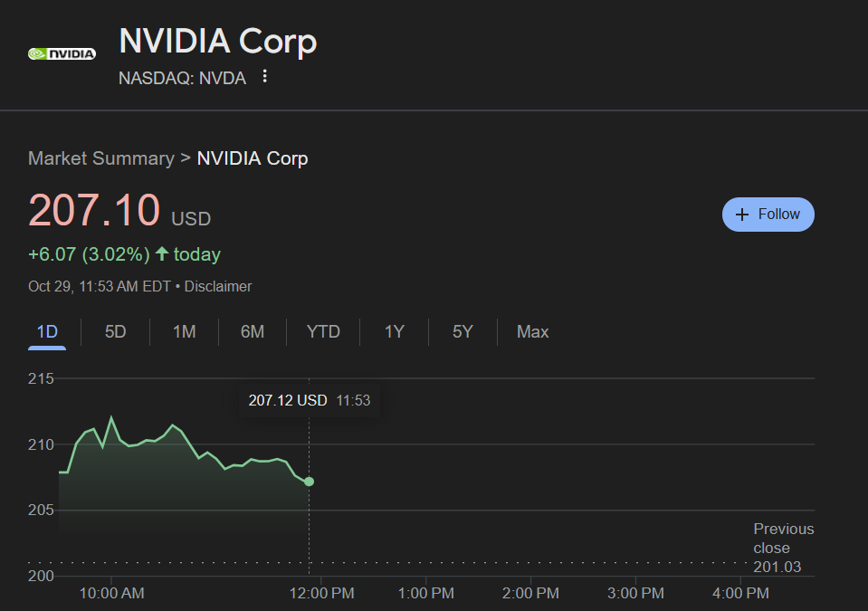Select the YTD chart tab
868x611 pixels.
click(x=323, y=332)
